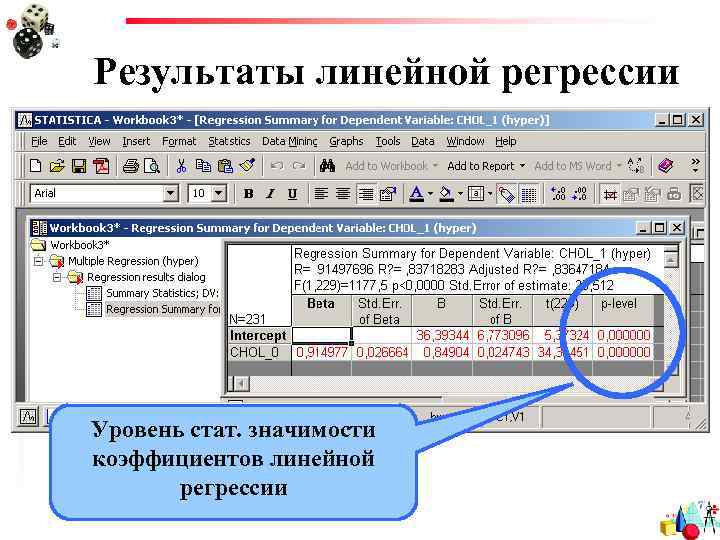Click the Save as PDF icon
Image resolution: width=720 pixels, height=540 pixels.
click(101, 166)
